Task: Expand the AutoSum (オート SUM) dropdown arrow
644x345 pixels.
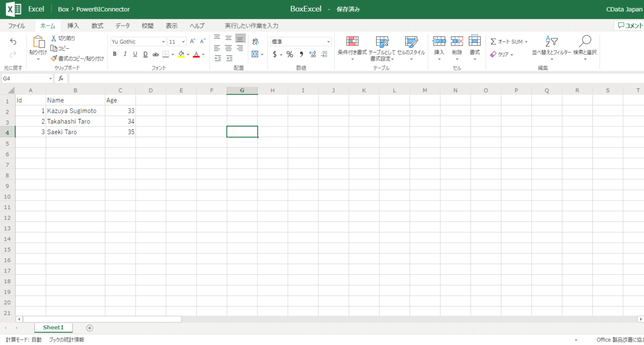Action: [x=526, y=42]
